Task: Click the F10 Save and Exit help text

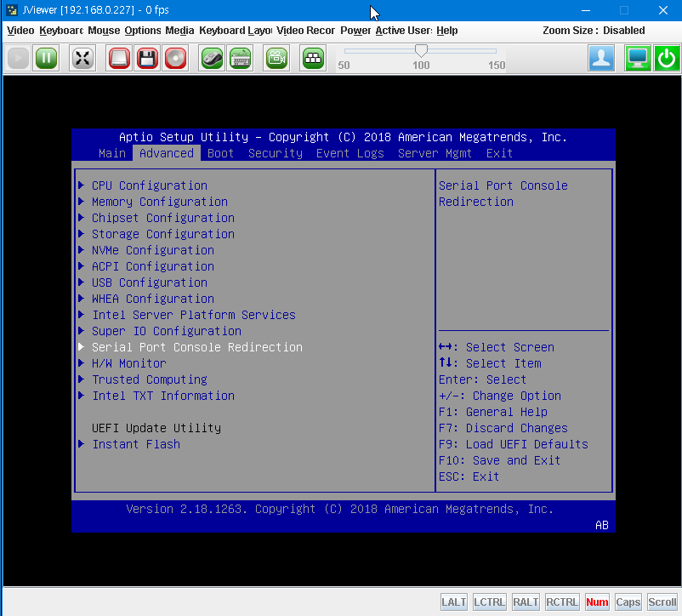Action: pyautogui.click(x=499, y=460)
